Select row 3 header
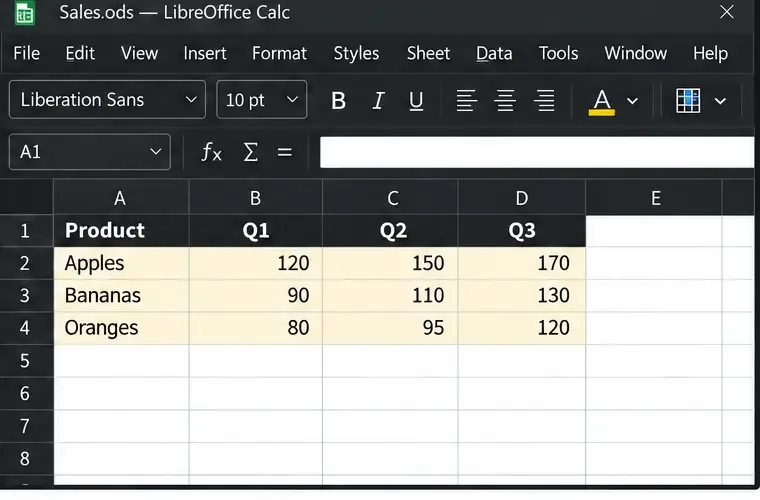The image size is (760, 500). point(26,296)
